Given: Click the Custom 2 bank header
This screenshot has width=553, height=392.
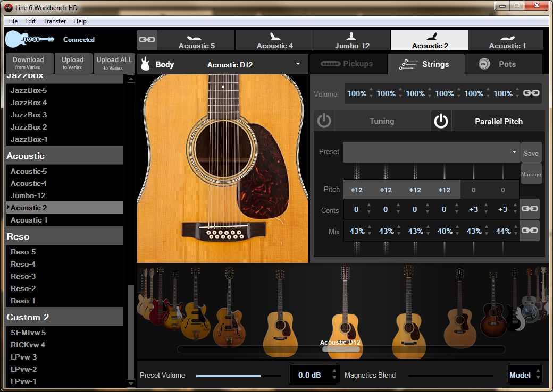Looking at the screenshot, I should click(x=64, y=317).
